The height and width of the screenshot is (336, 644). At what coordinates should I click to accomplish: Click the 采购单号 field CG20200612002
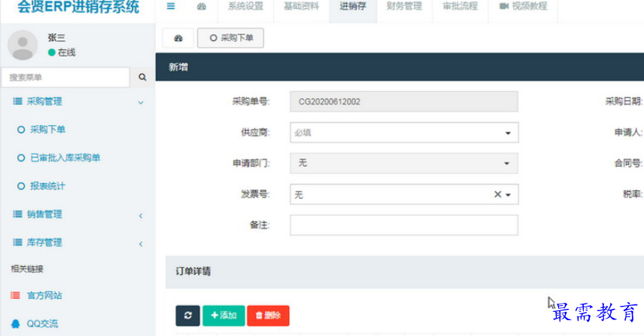pos(404,102)
